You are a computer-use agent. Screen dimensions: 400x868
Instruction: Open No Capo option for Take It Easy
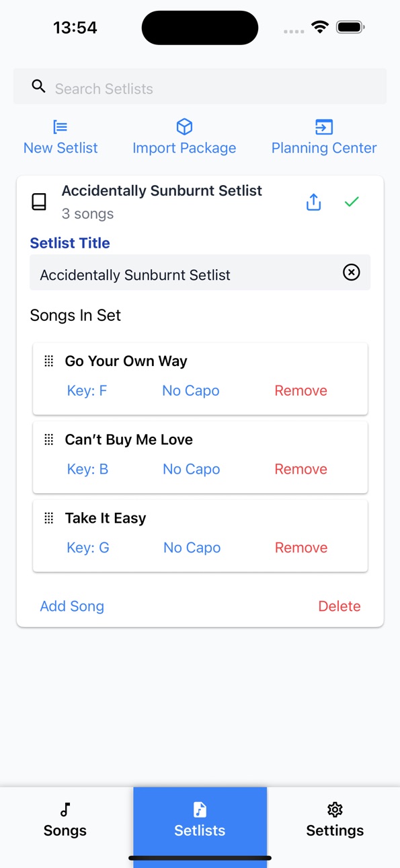coord(192,548)
